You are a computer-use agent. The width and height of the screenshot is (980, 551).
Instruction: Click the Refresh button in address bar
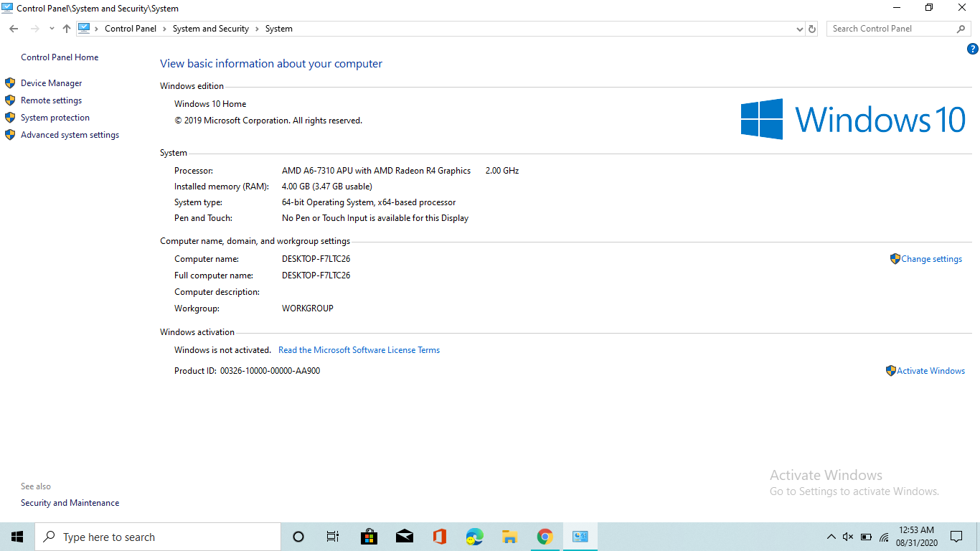click(x=812, y=29)
